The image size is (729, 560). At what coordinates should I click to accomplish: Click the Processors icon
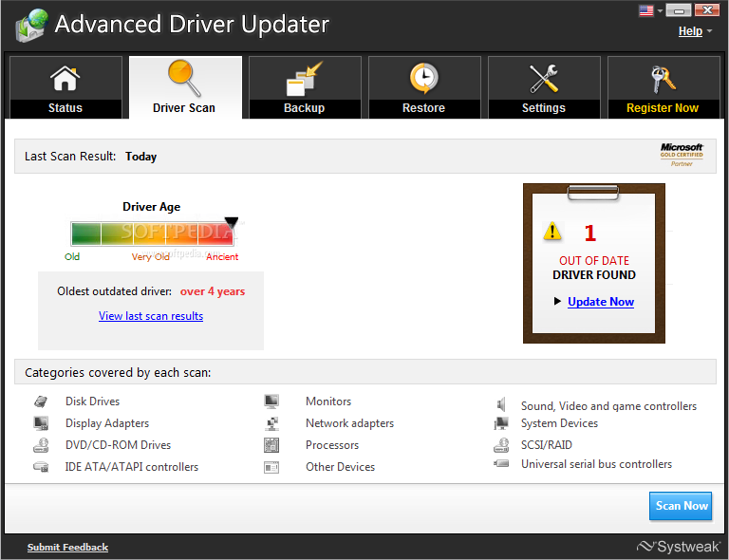pos(271,445)
